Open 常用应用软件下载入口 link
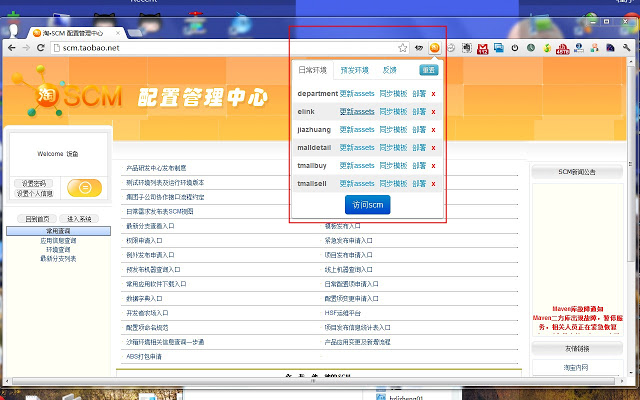 [x=154, y=284]
